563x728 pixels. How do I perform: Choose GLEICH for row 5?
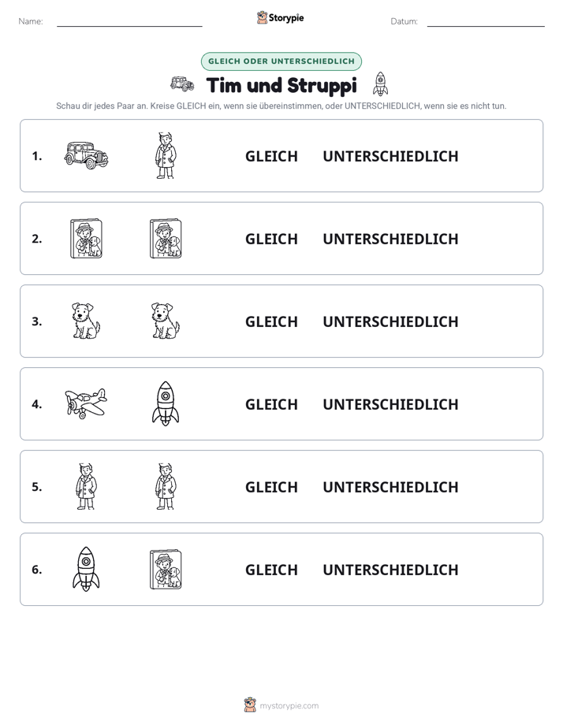(x=271, y=487)
